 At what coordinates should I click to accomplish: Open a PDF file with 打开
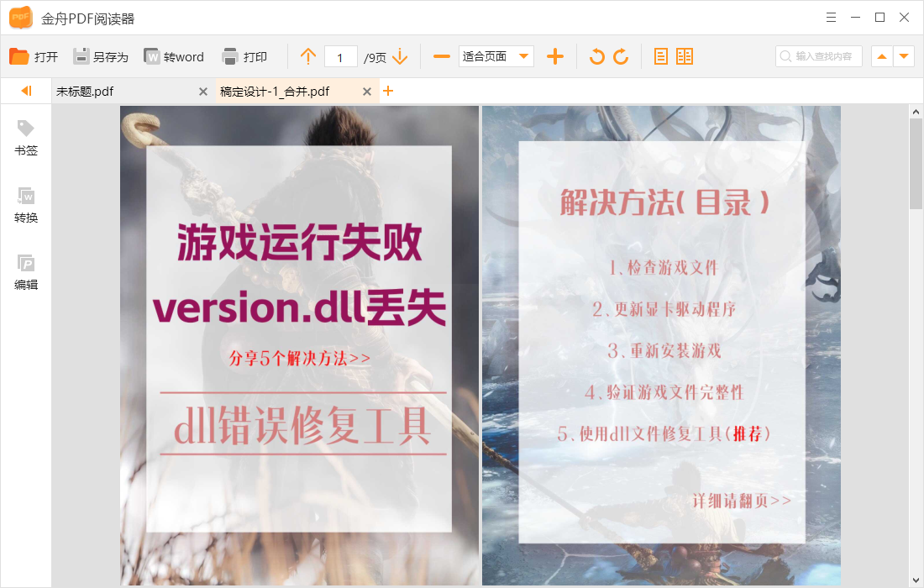34,56
